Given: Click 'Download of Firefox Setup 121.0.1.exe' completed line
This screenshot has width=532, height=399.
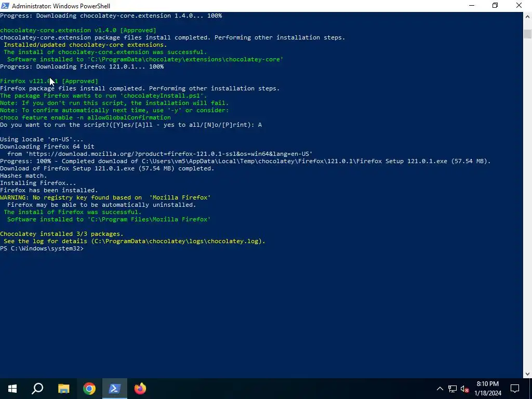Looking at the screenshot, I should coord(107,169).
